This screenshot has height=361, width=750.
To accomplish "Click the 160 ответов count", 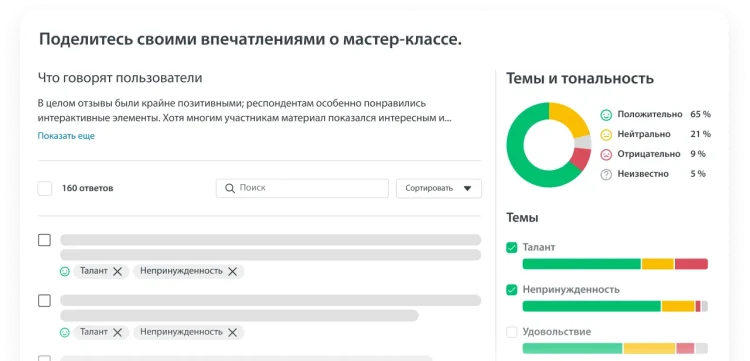I will (88, 188).
